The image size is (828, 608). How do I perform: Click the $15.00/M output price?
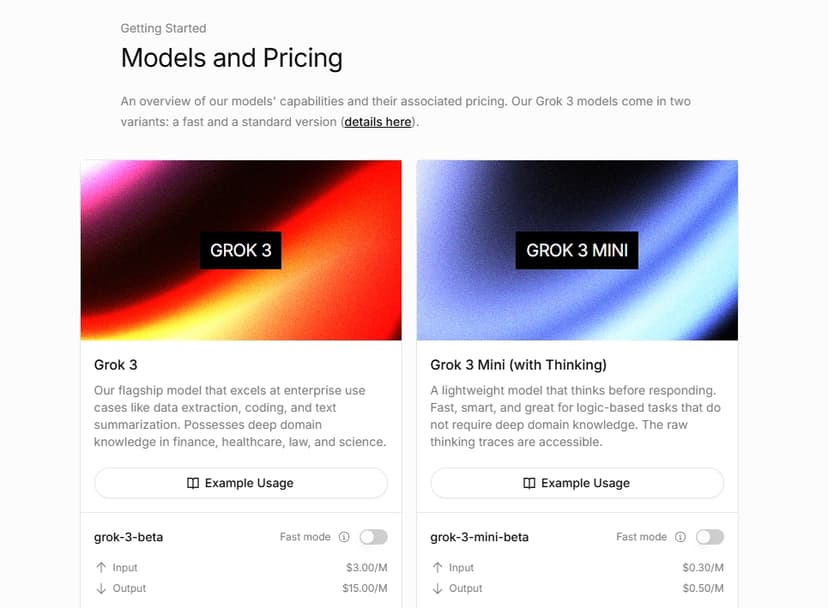(366, 588)
